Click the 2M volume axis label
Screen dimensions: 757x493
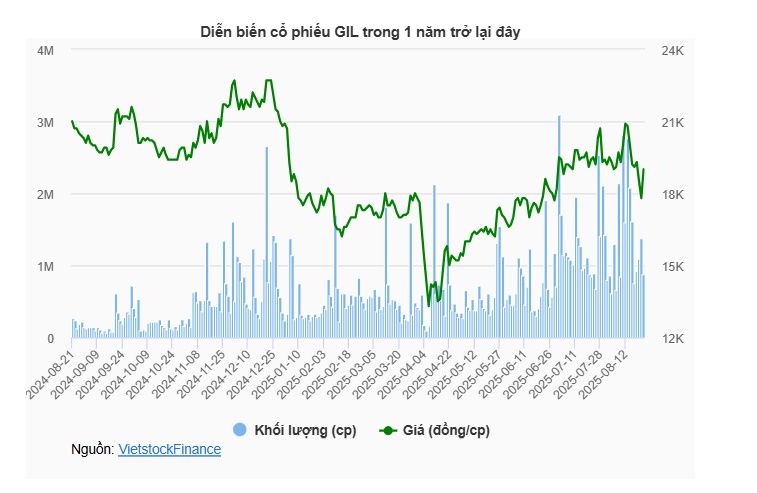(x=44, y=194)
